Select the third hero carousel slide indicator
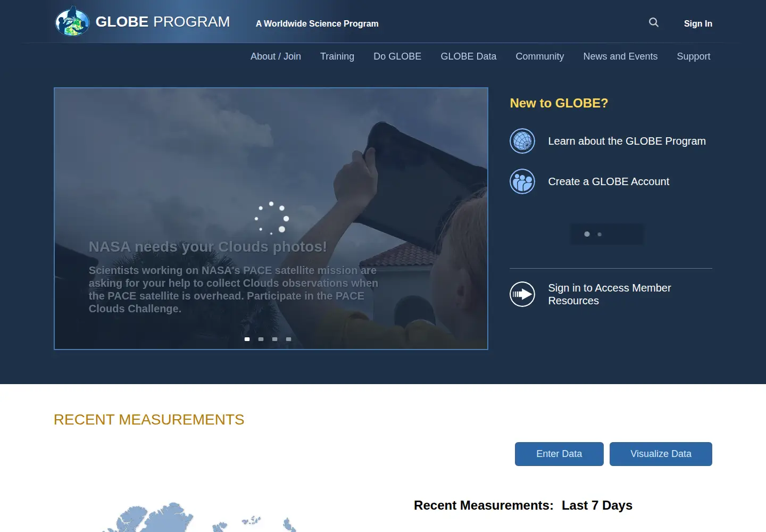Viewport: 766px width, 532px height. point(274,339)
